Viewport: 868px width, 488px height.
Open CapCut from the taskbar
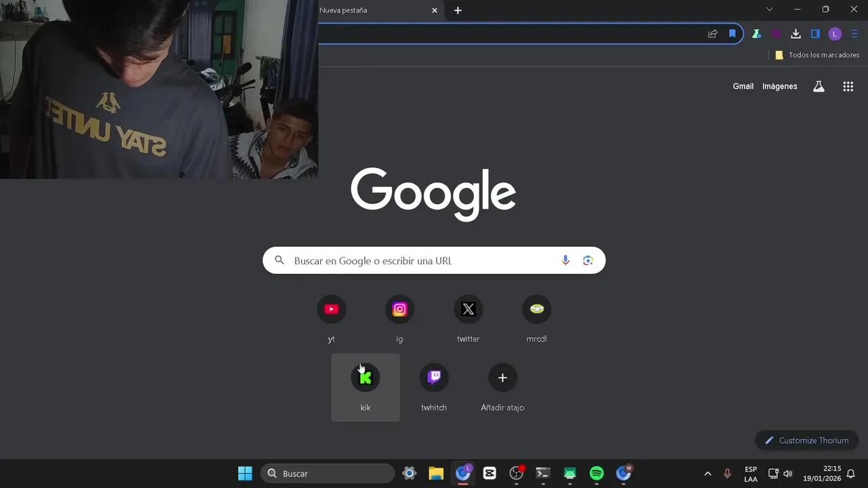pos(490,474)
